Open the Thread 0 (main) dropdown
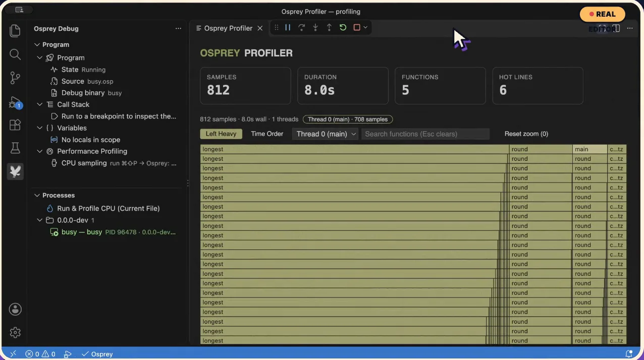 [x=325, y=134]
